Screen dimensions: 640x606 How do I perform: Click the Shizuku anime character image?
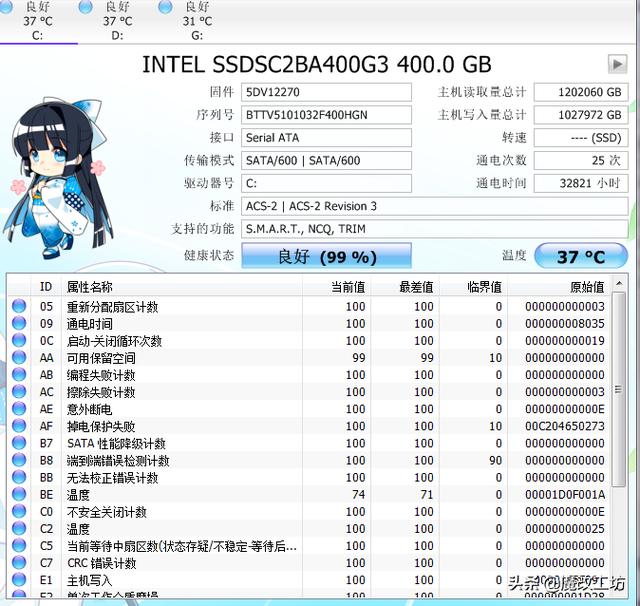57,178
